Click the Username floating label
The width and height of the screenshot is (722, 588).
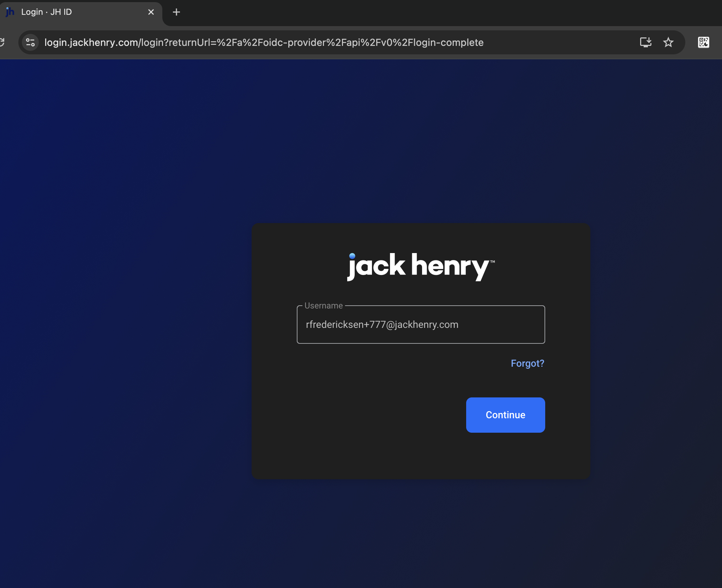pos(323,306)
